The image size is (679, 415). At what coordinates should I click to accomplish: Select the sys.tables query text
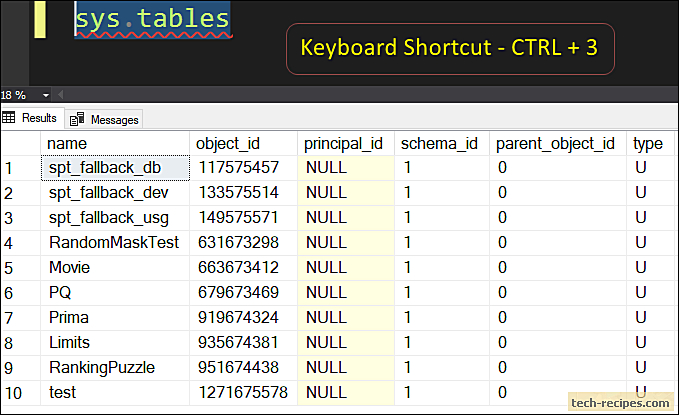tap(152, 19)
